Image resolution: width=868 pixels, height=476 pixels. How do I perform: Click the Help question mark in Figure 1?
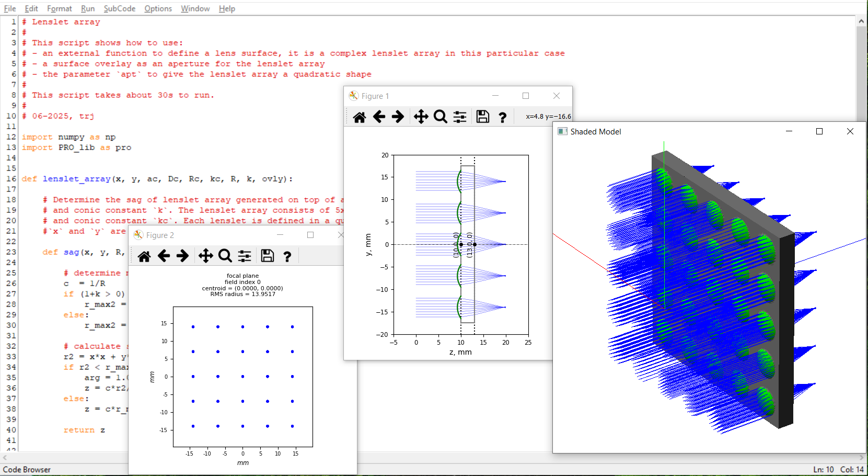[x=503, y=117]
